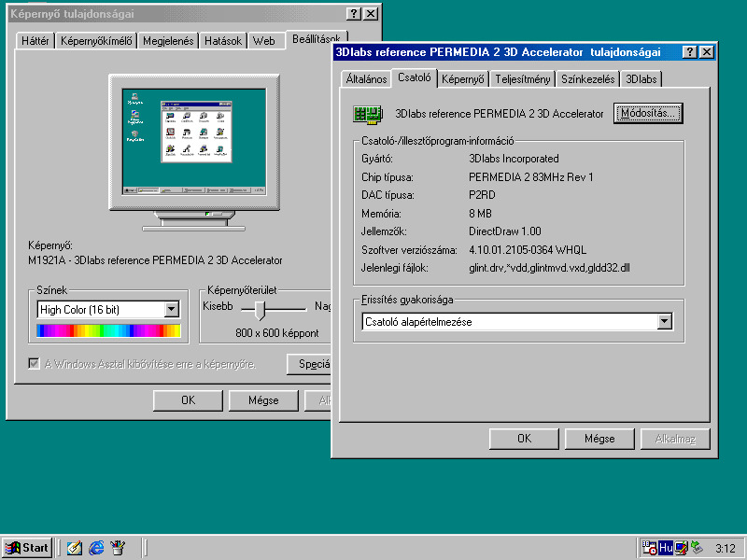This screenshot has width=747, height=560.
Task: Launch Internet Explorer from quick launch
Action: click(x=96, y=548)
